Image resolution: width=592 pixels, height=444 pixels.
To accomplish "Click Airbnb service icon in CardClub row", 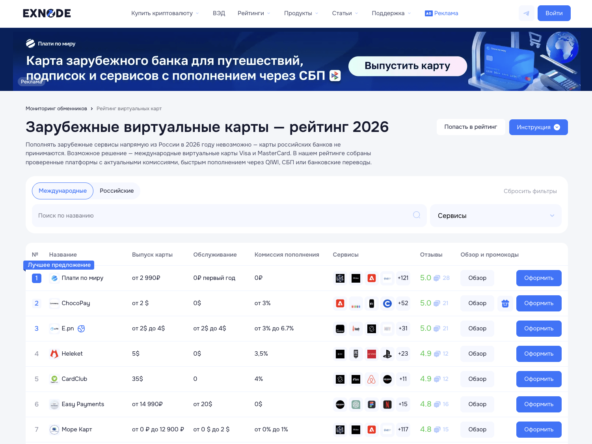I will [372, 379].
